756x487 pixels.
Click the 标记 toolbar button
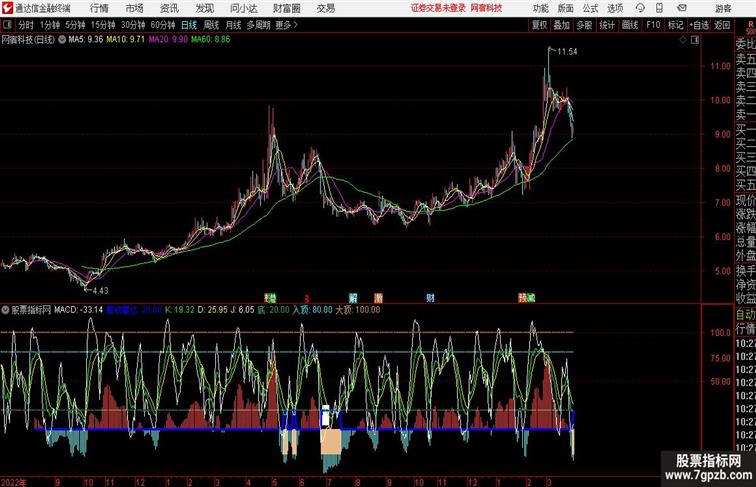click(x=675, y=25)
